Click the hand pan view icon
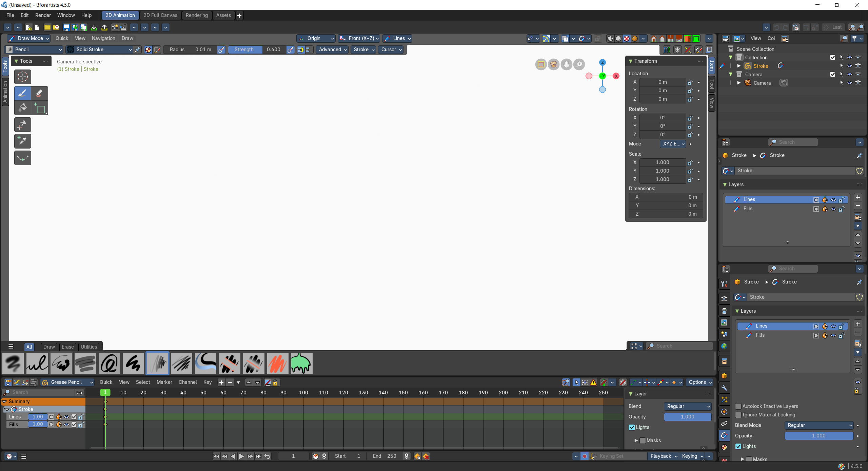868x471 pixels. coord(566,64)
